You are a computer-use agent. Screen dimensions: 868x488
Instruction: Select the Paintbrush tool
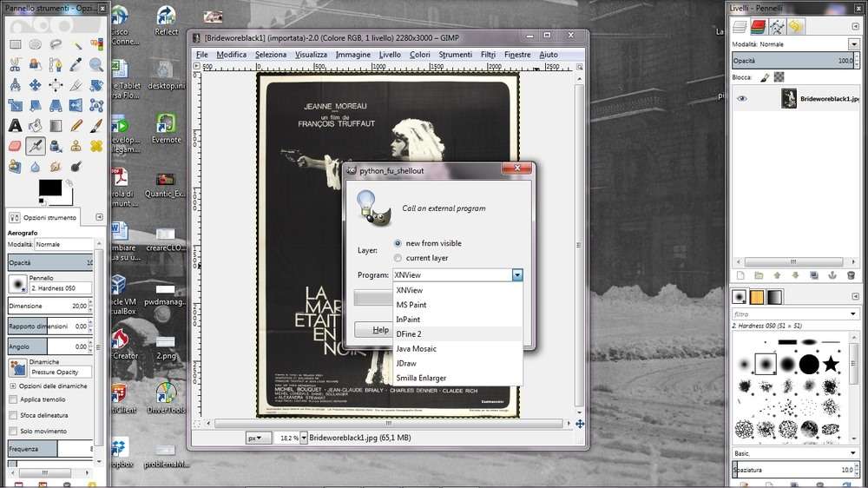[x=95, y=125]
